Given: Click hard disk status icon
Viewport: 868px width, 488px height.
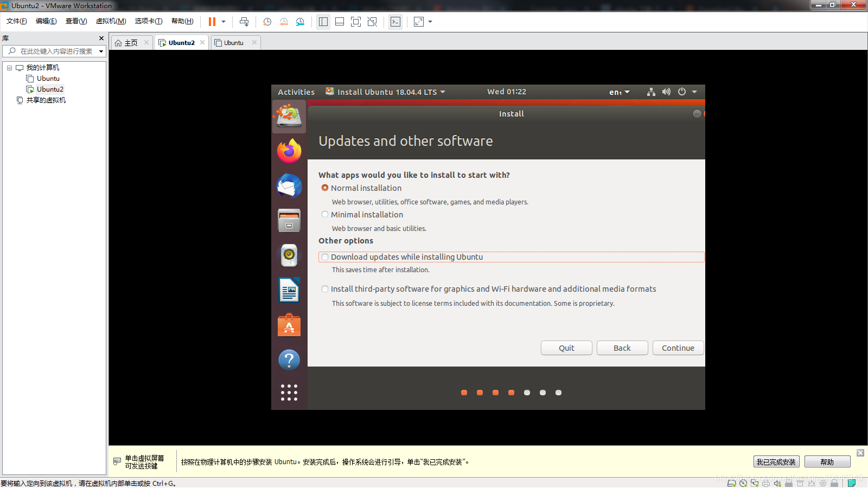Looking at the screenshot, I should click(x=731, y=483).
